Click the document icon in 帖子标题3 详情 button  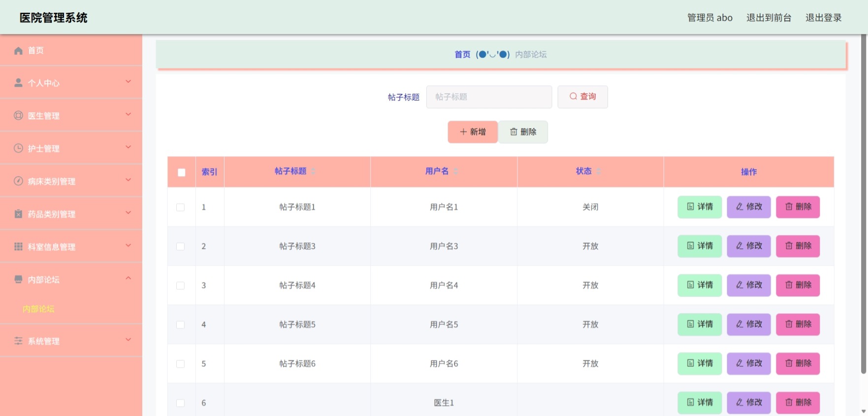(x=691, y=245)
